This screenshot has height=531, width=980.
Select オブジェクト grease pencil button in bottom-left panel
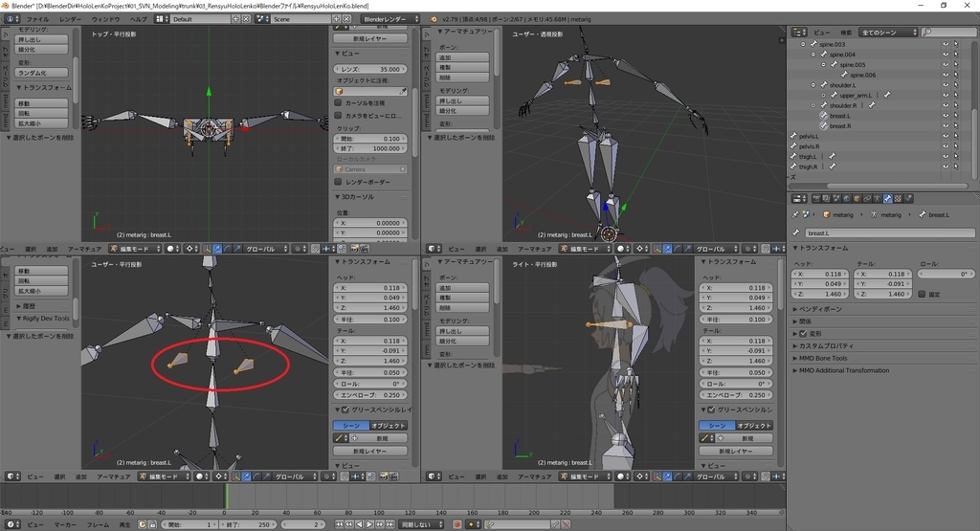click(x=389, y=426)
